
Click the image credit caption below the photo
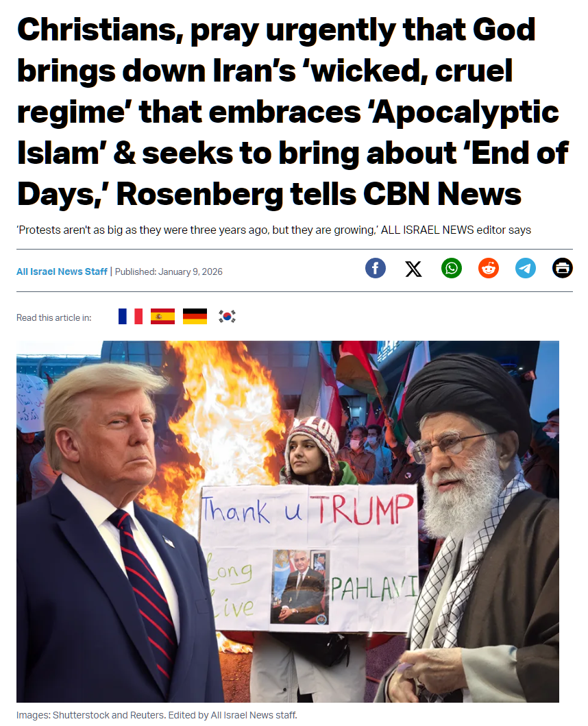(x=156, y=715)
